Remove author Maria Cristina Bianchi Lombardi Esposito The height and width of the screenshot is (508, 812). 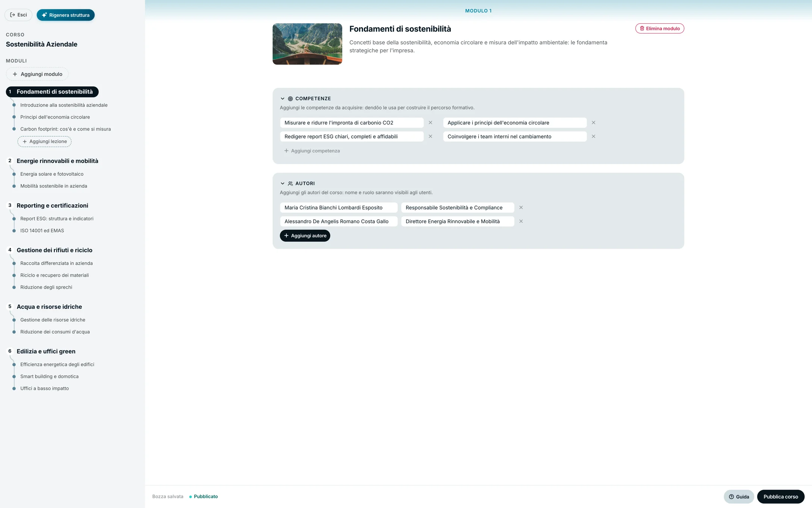point(521,208)
